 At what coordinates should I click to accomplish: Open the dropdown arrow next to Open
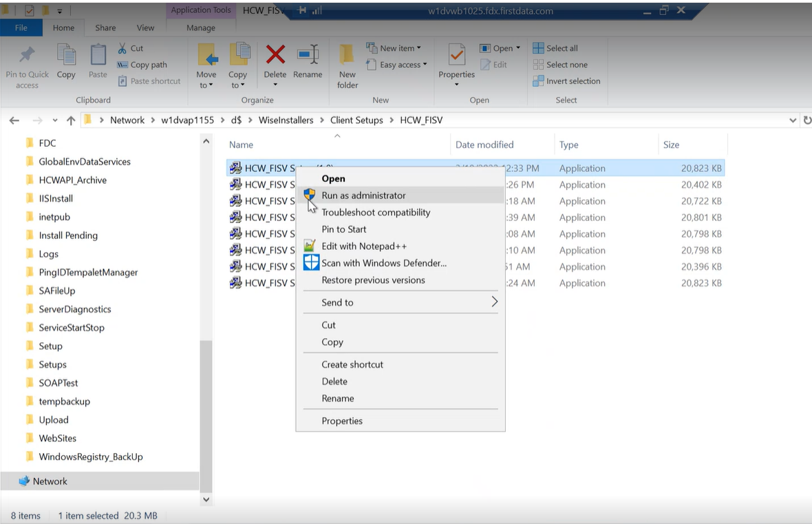518,48
